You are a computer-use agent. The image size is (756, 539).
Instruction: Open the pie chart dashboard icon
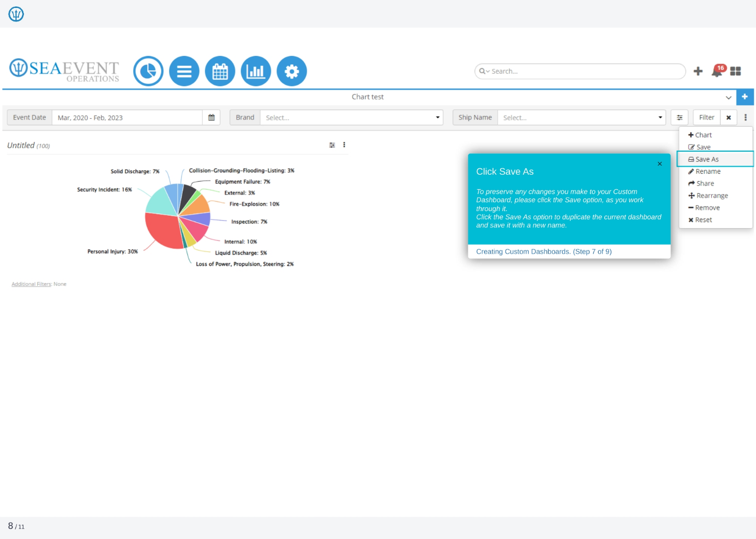(148, 71)
